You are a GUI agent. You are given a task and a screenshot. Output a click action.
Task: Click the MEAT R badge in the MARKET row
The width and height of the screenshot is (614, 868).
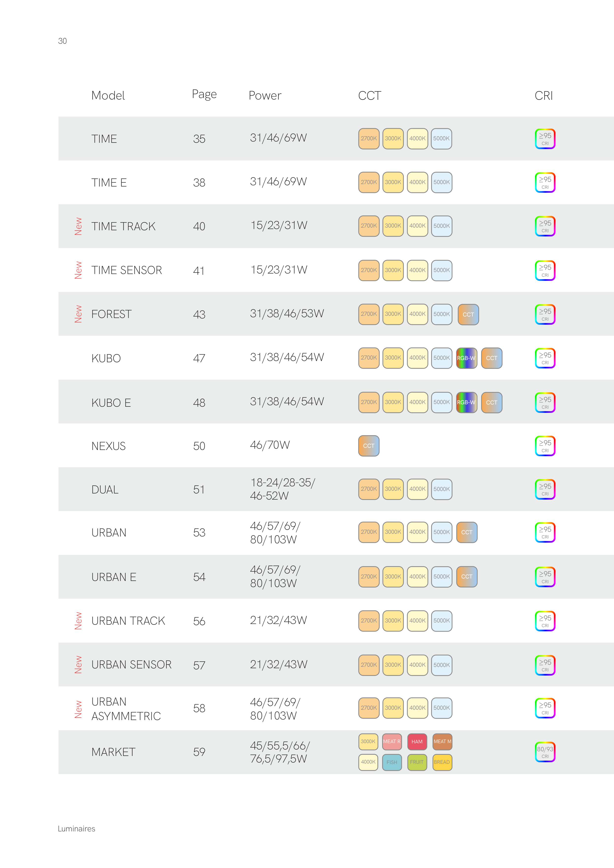tap(391, 742)
